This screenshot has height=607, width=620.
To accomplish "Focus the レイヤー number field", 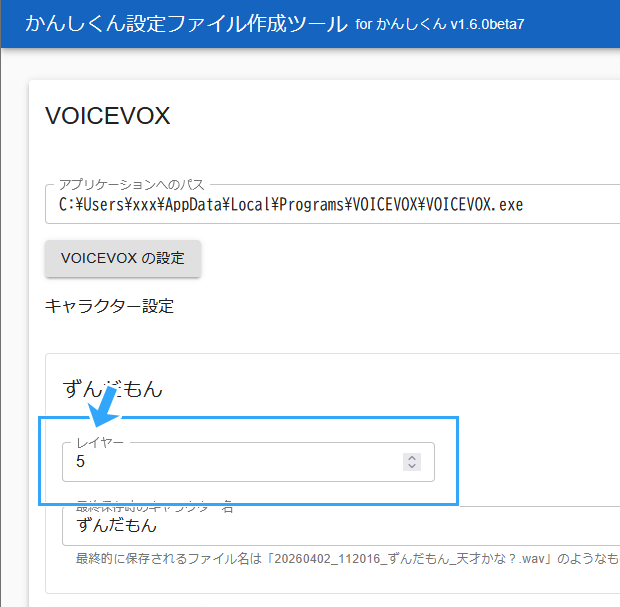I will 248,462.
